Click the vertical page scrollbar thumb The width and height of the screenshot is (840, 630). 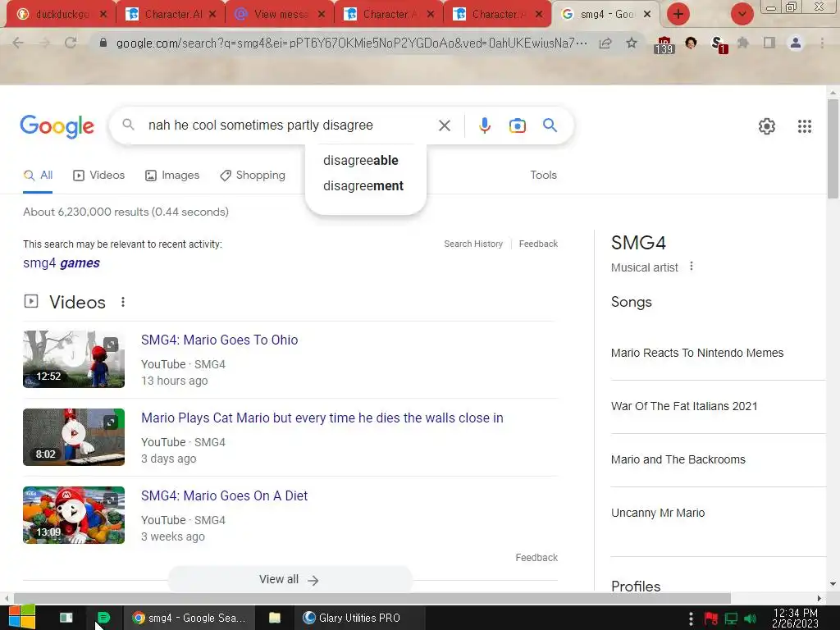coord(833,148)
